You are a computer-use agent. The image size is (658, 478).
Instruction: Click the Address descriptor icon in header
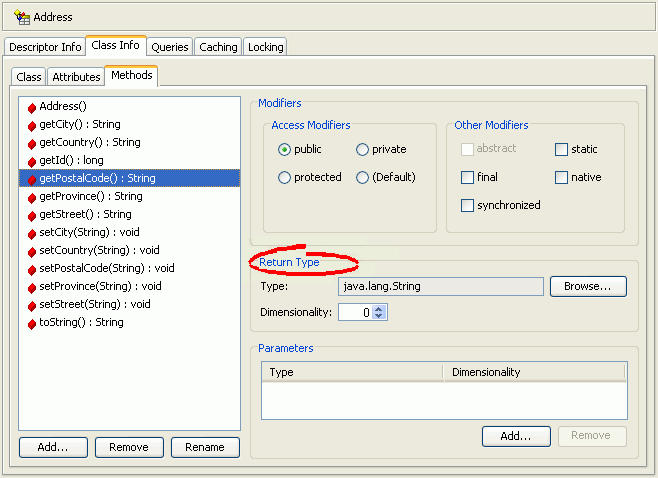(22, 17)
